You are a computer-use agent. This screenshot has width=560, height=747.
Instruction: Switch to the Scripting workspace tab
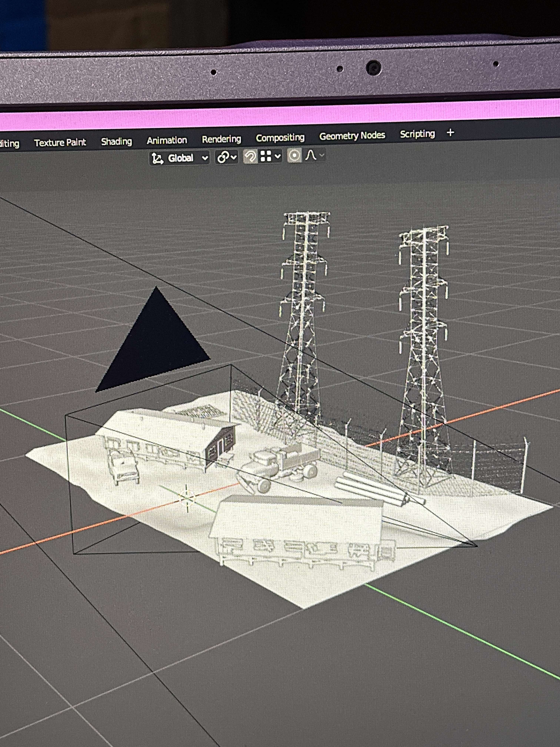[x=417, y=134]
